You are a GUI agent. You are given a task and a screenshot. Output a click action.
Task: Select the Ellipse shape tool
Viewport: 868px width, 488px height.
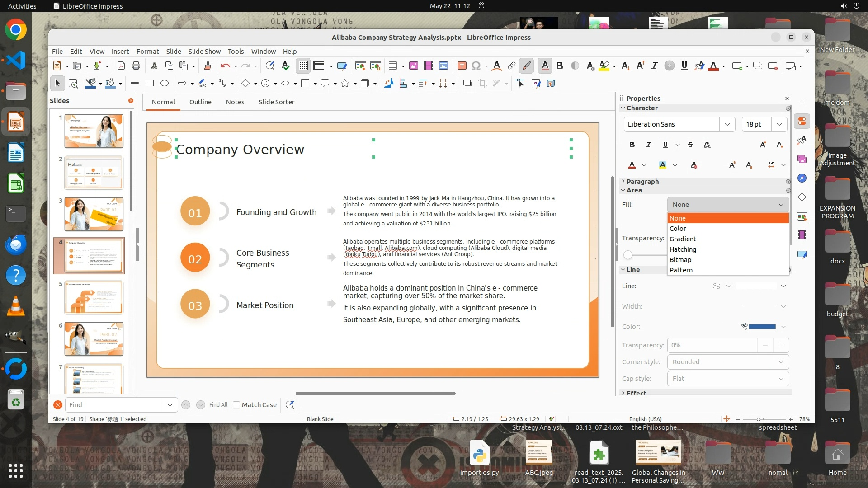165,83
